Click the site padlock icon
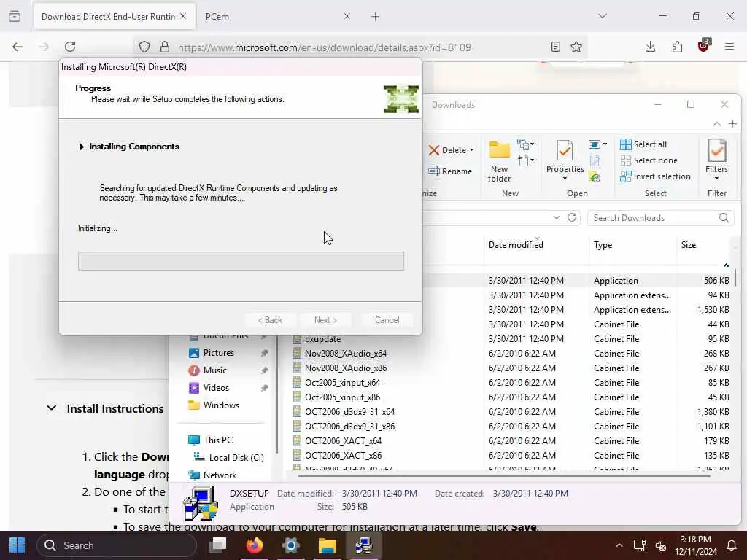This screenshot has width=747, height=560. pos(165,47)
